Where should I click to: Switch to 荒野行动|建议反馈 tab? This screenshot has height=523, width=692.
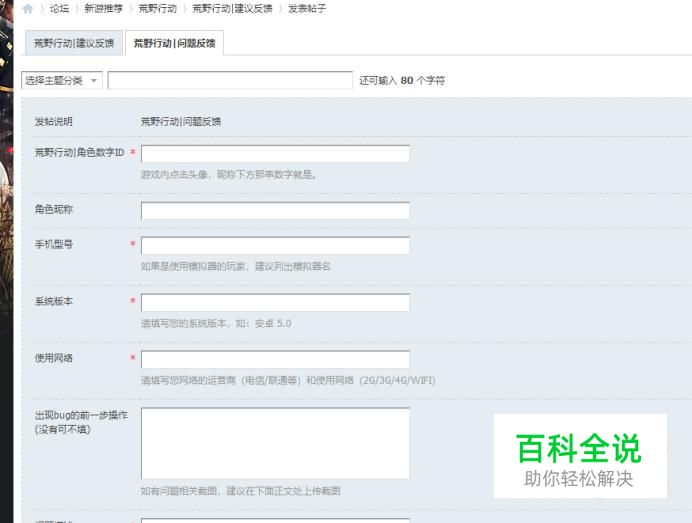[74, 43]
